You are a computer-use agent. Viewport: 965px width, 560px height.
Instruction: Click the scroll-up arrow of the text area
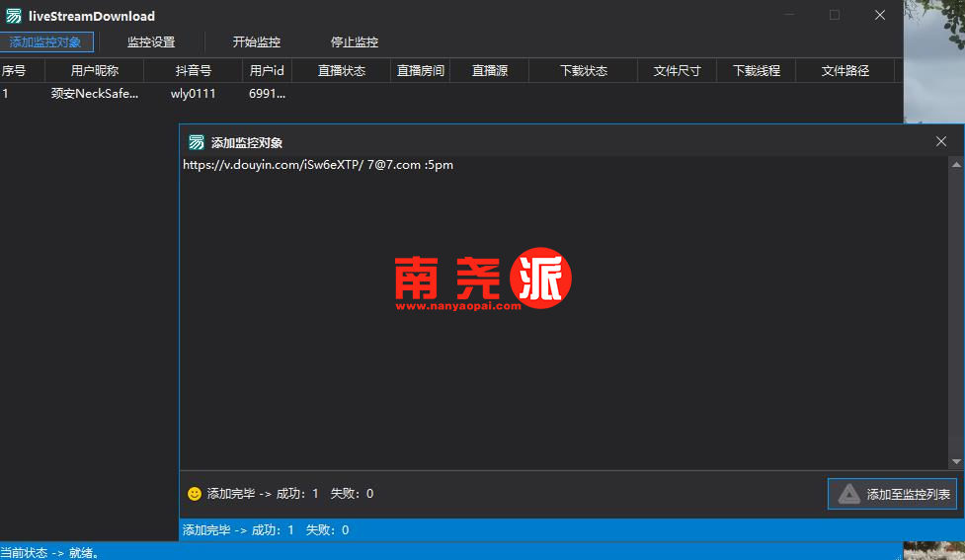click(x=956, y=164)
